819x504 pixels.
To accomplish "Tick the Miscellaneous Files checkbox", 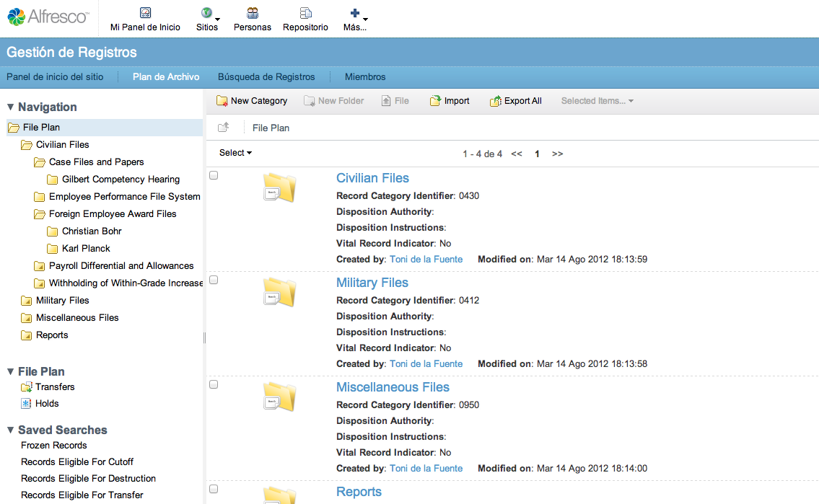I will click(214, 384).
